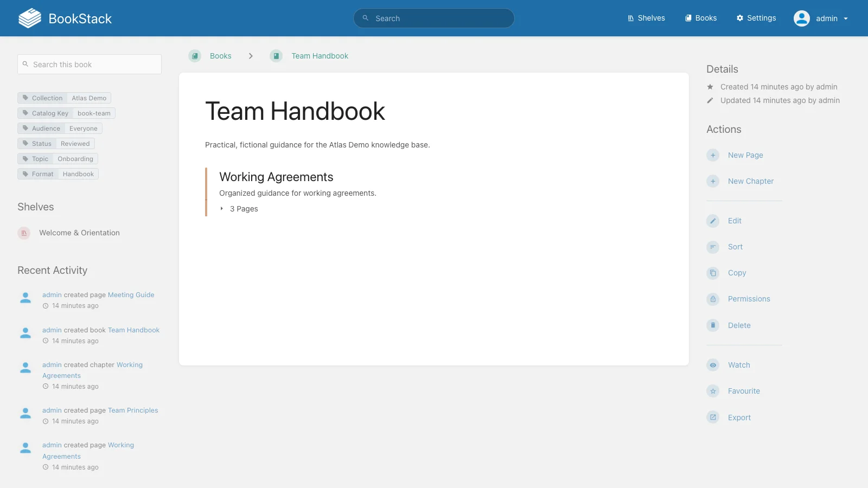Viewport: 868px width, 488px height.
Task: Click the BookStack logo icon
Action: pyautogui.click(x=30, y=18)
